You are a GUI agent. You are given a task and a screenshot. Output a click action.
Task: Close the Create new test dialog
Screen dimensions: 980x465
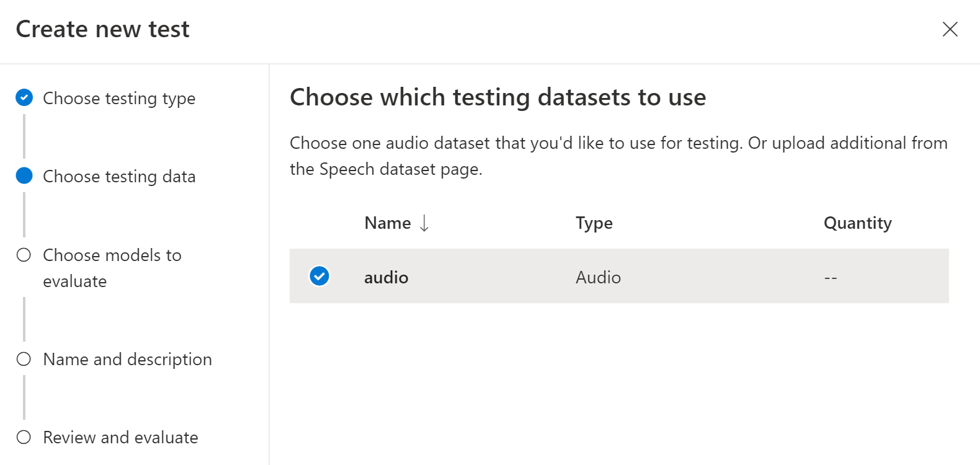[x=950, y=29]
